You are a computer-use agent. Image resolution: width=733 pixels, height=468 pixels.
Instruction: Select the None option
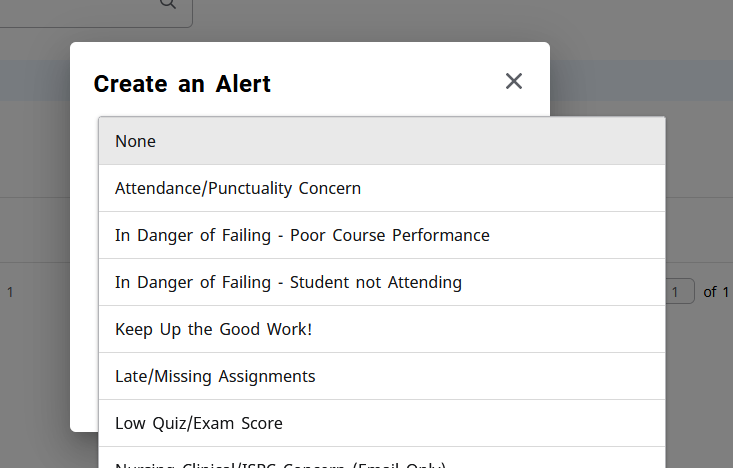tap(381, 141)
